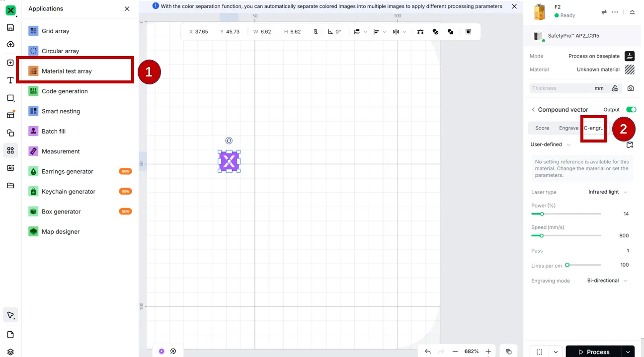Click the edit nodes path icon

tap(420, 32)
